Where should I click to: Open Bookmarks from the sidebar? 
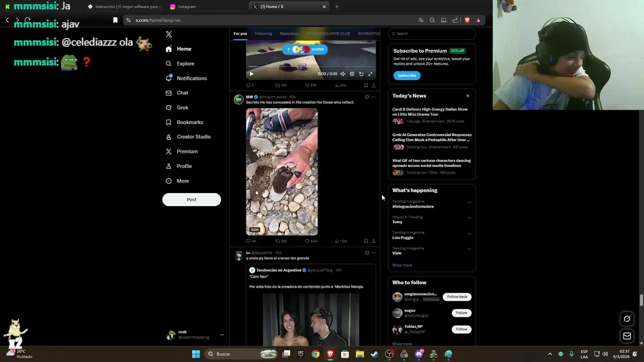(x=185, y=122)
